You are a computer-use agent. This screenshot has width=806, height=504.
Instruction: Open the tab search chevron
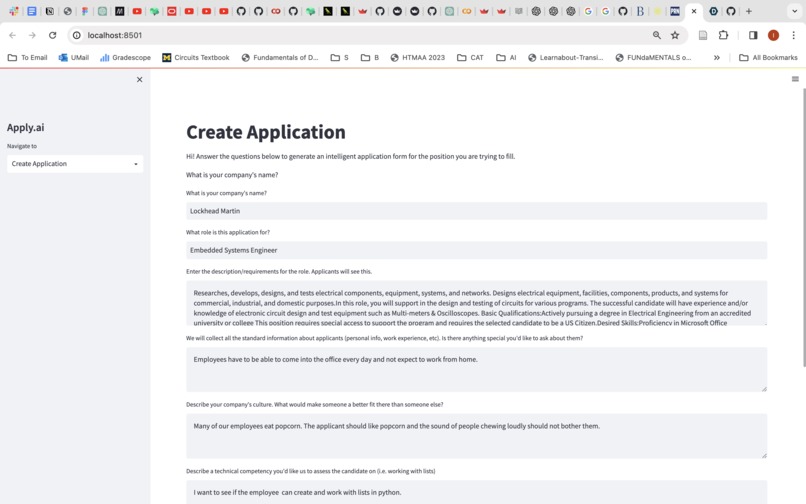point(794,11)
